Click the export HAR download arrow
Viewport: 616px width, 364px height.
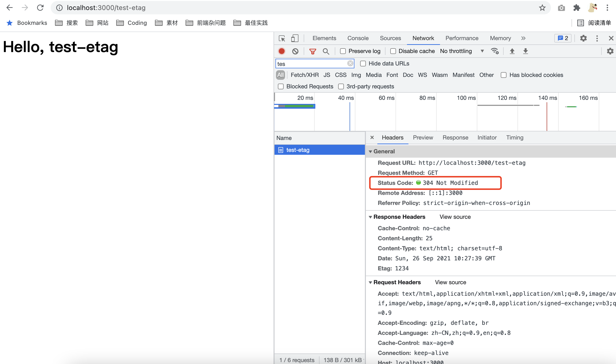pyautogui.click(x=525, y=51)
